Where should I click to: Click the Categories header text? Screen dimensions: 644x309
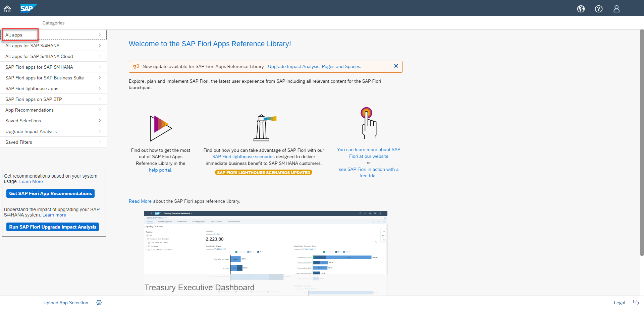tap(53, 23)
